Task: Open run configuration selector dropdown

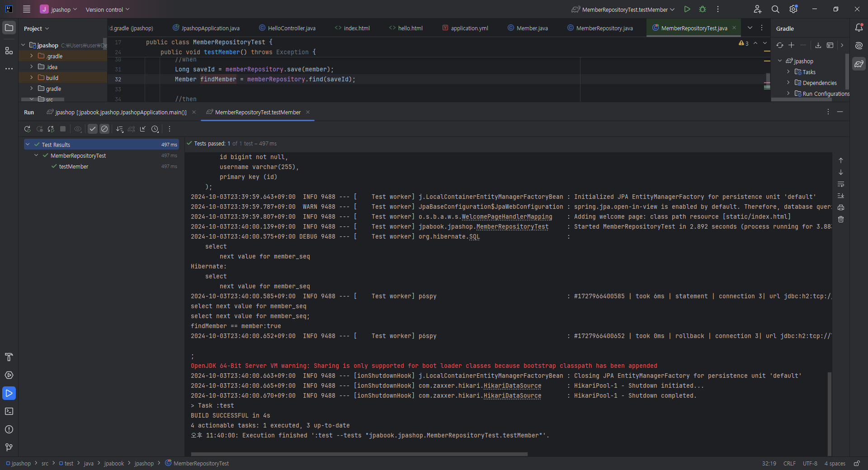Action: point(623,9)
